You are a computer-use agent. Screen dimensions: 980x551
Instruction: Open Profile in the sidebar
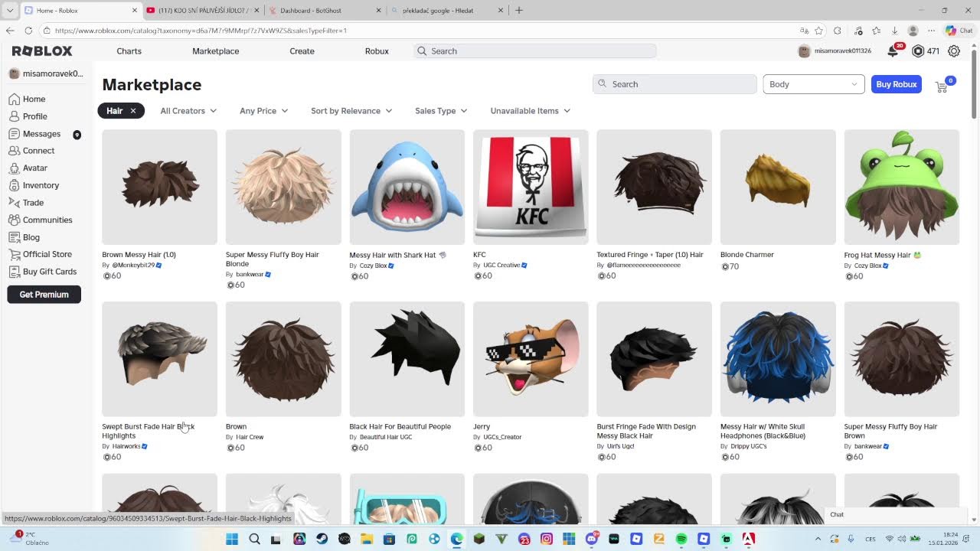[28, 116]
